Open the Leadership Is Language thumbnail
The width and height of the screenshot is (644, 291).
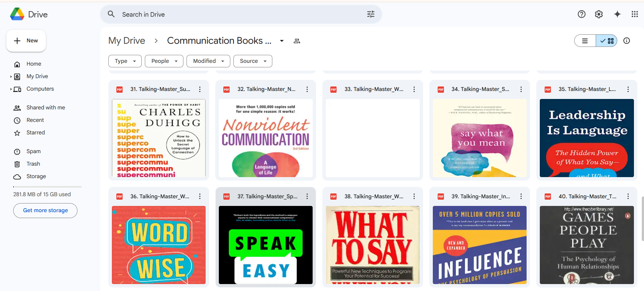(587, 138)
